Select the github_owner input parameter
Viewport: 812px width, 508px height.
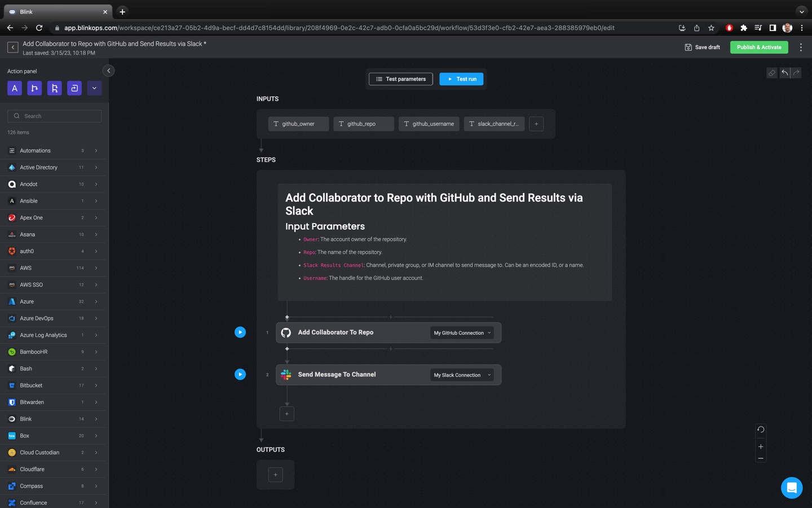point(298,124)
